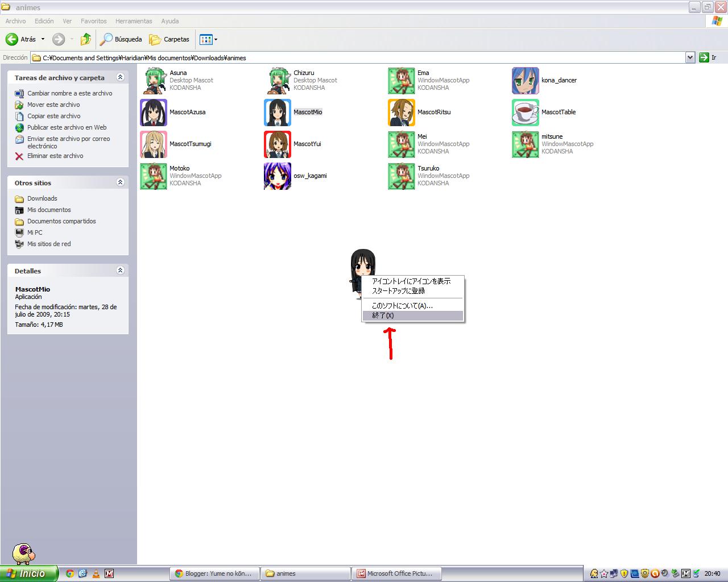Choose スタートアップに登録 in context menu

413,291
